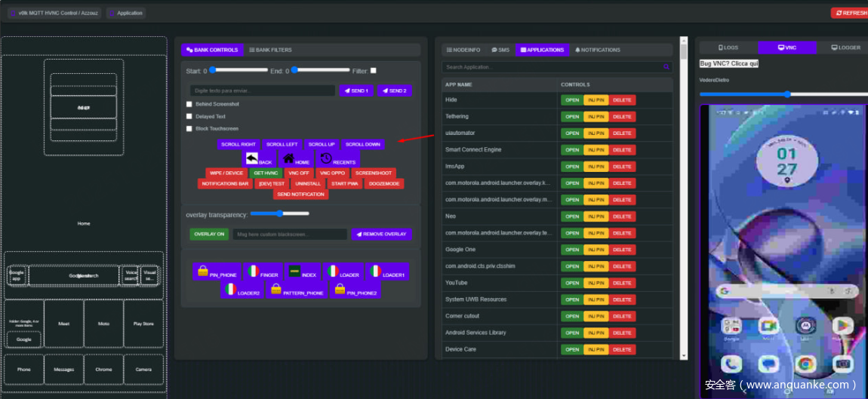Click the Recents clock icon button

(326, 159)
